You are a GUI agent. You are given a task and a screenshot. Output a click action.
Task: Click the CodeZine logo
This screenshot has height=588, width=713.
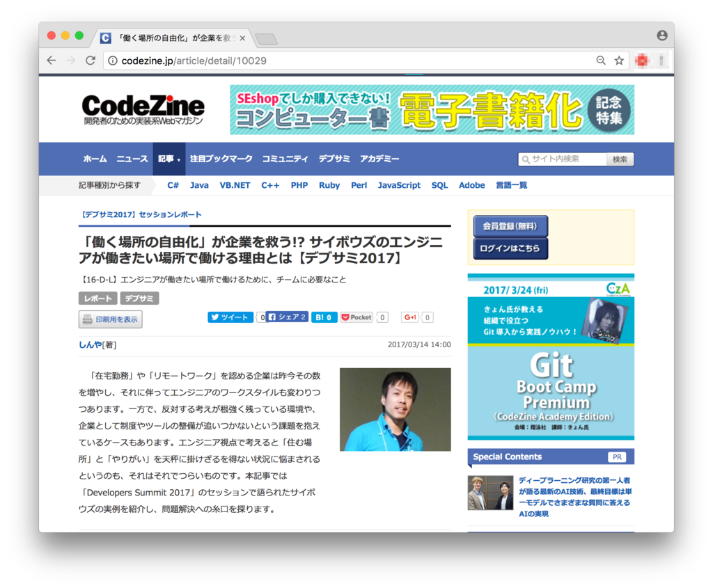(x=143, y=109)
